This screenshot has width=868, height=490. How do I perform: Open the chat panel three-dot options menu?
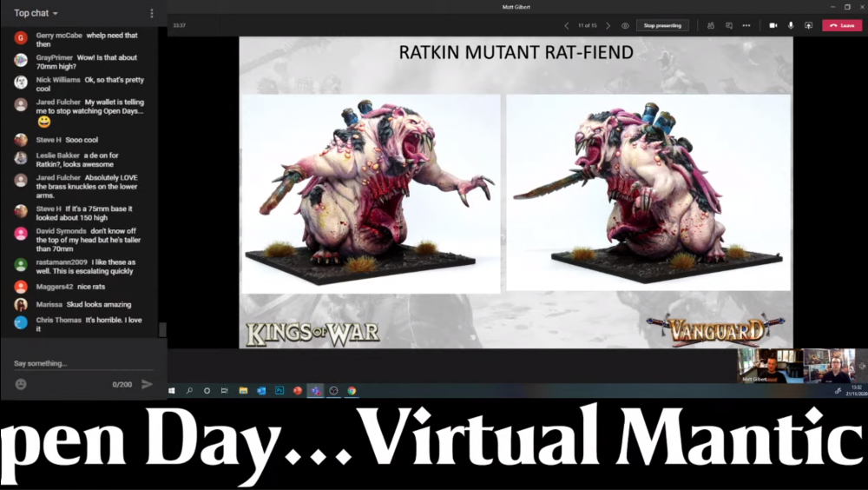[152, 13]
